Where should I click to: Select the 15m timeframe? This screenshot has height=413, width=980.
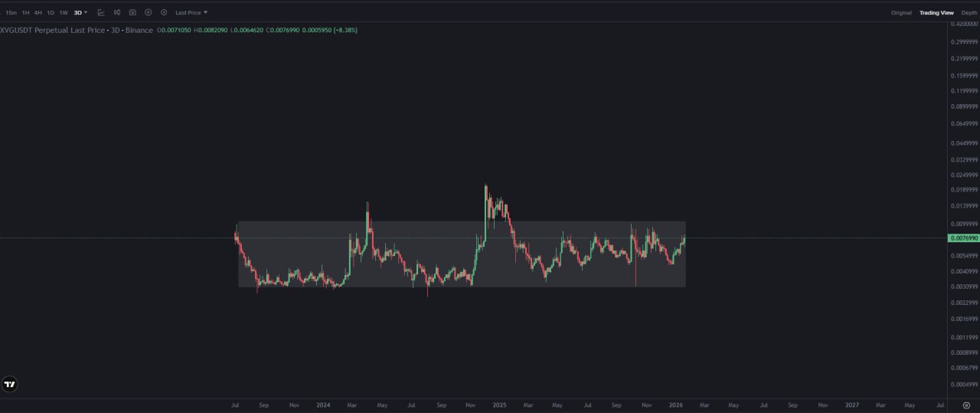[11, 12]
